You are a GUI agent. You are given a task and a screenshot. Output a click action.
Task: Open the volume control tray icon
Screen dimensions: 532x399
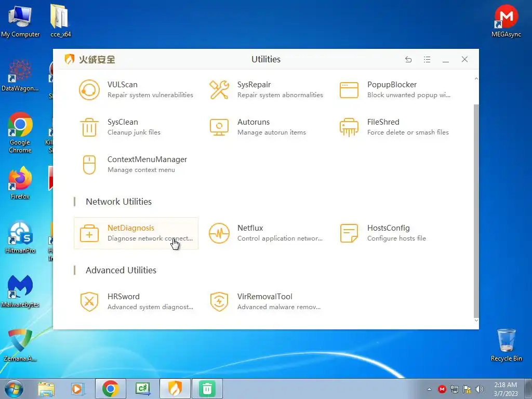(480, 389)
